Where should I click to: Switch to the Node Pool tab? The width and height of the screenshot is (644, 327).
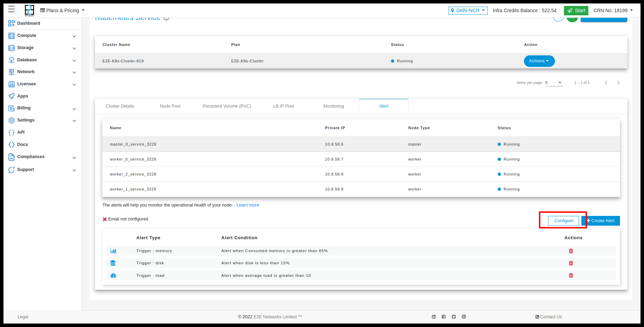point(170,106)
